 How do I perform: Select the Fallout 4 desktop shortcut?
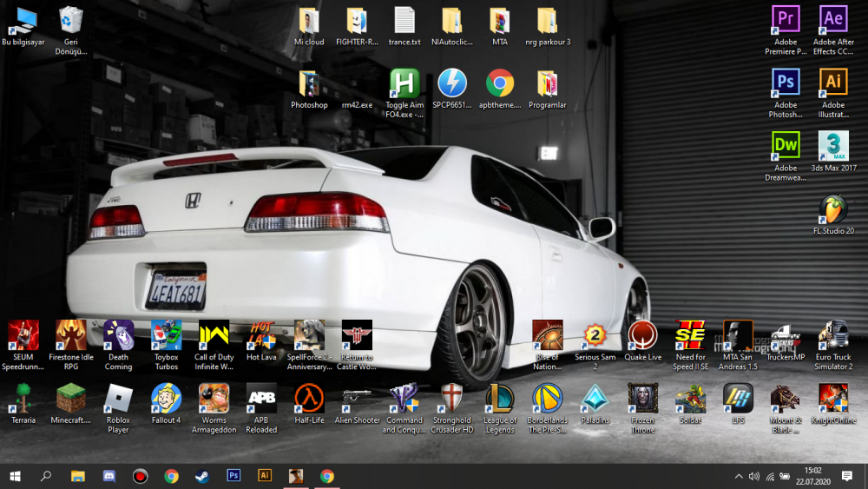(166, 399)
